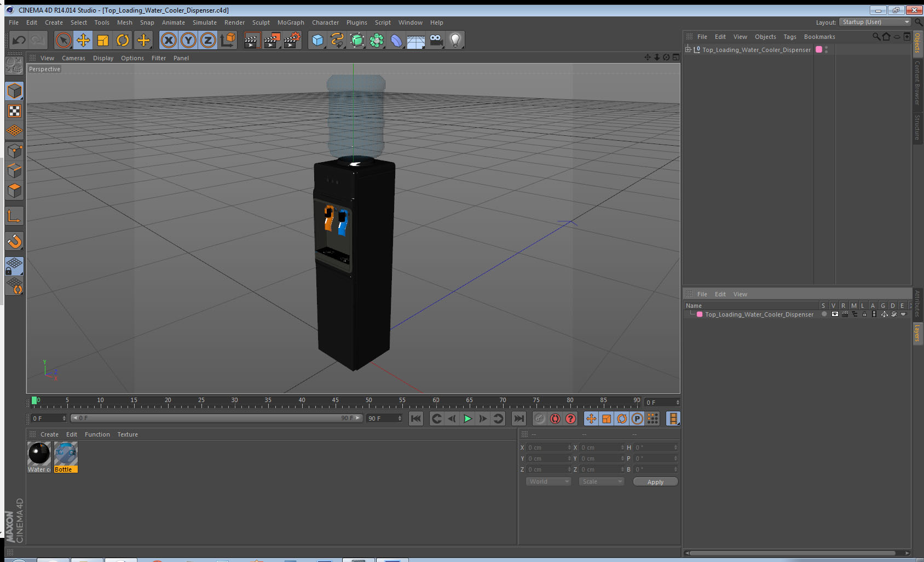Toggle the Enable Axis tool
The height and width of the screenshot is (562, 924).
coord(14,216)
